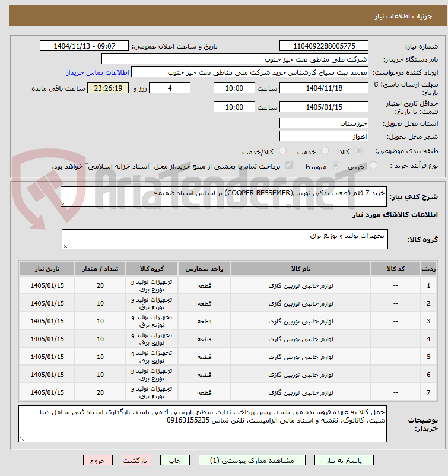Click the price validity date 1405/01/15 field
The width and height of the screenshot is (448, 476).
pos(324,107)
